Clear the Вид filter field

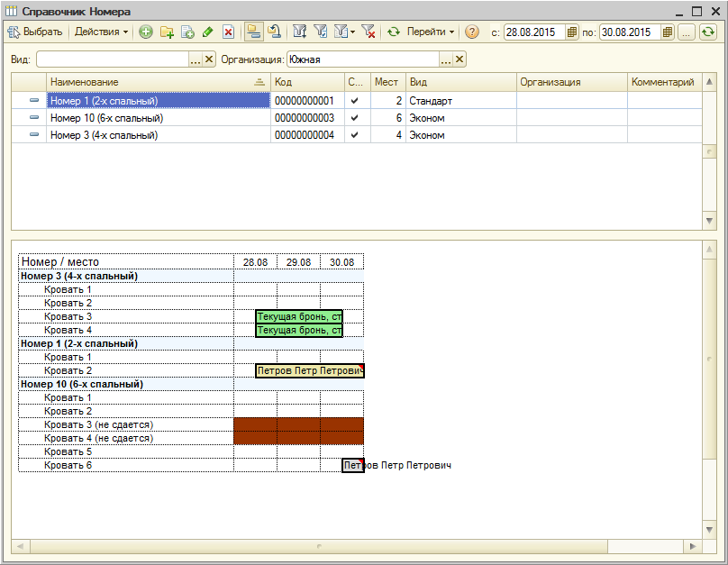(x=209, y=59)
